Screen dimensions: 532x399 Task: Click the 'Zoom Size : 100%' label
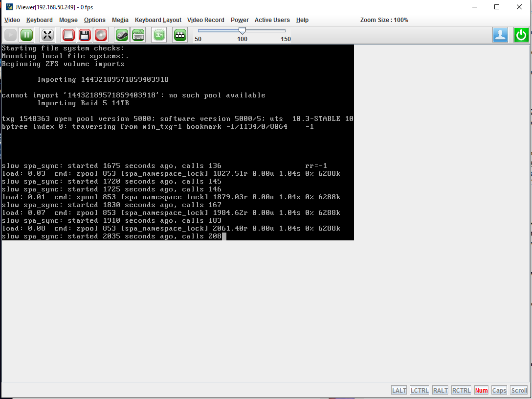384,20
